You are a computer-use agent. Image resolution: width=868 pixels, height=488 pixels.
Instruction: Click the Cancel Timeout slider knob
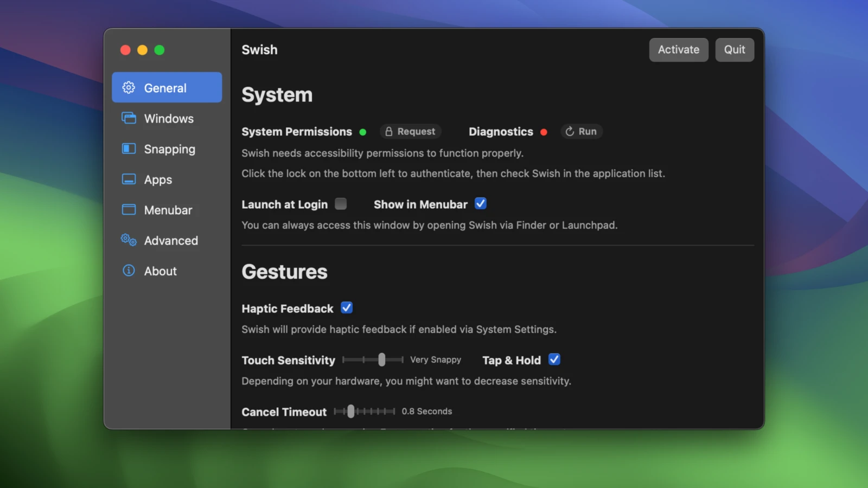(351, 412)
